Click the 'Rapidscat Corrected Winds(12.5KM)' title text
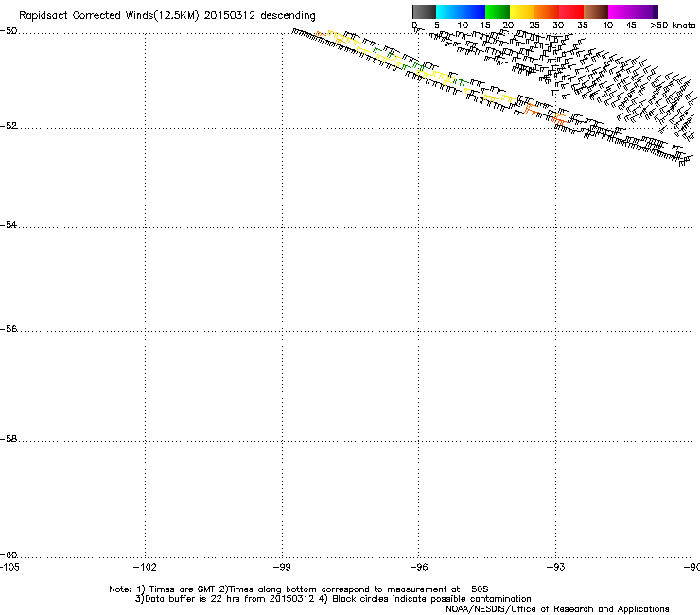 [x=109, y=16]
